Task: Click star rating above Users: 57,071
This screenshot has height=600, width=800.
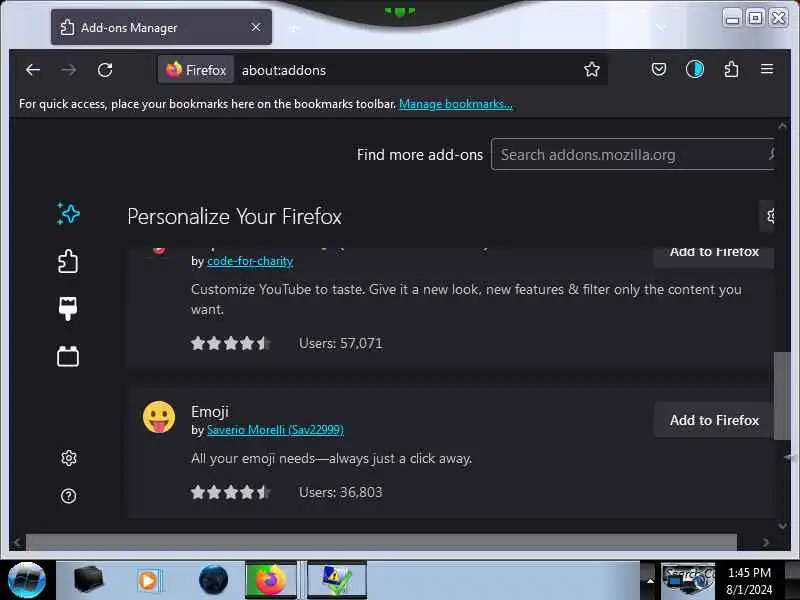Action: [x=231, y=343]
